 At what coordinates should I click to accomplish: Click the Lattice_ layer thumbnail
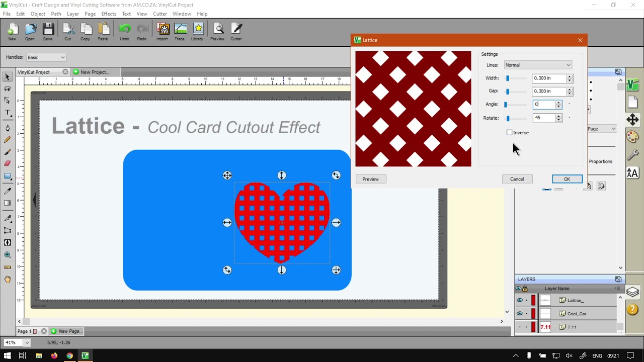(545, 300)
